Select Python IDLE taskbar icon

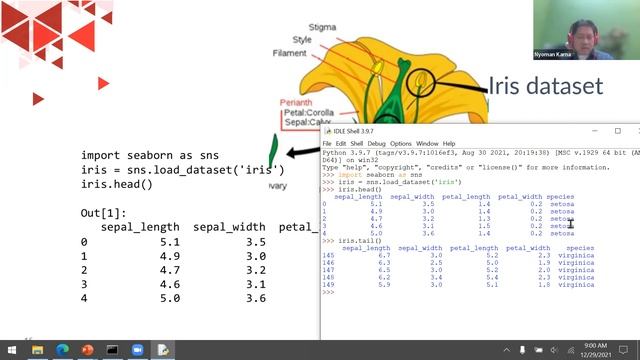point(163,350)
